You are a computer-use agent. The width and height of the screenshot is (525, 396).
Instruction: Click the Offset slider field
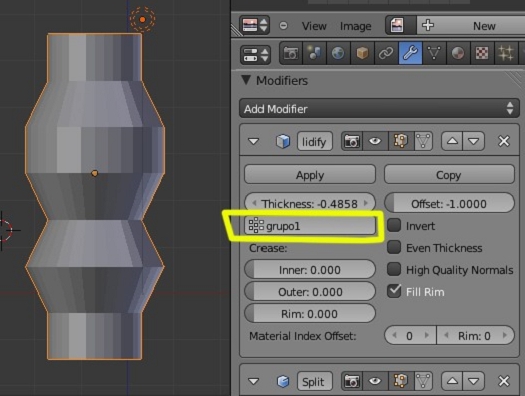[x=449, y=204]
